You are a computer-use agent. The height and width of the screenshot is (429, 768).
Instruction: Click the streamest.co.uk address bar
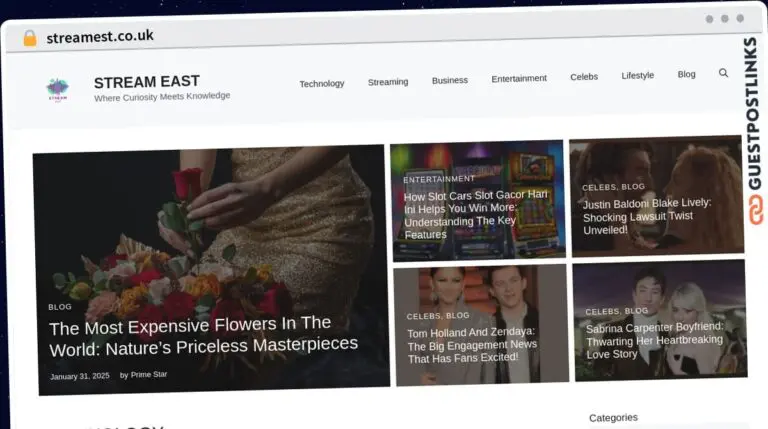100,37
